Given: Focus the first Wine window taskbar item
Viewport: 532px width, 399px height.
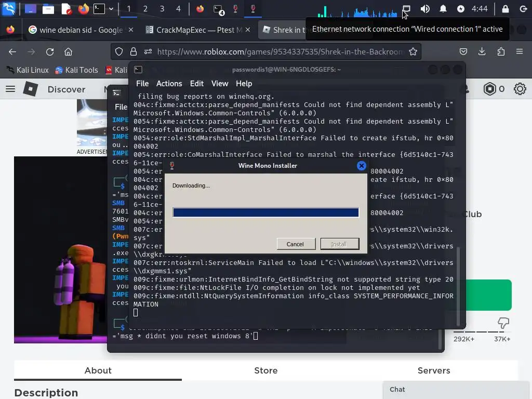Looking at the screenshot, I should (235, 9).
